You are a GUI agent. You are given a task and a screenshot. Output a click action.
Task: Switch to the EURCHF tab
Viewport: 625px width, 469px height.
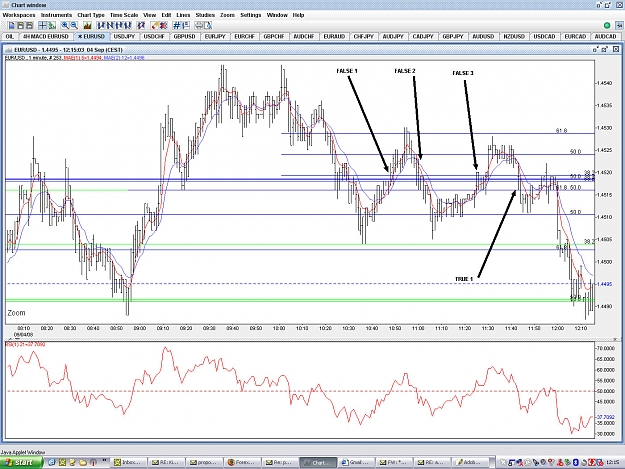pyautogui.click(x=244, y=36)
